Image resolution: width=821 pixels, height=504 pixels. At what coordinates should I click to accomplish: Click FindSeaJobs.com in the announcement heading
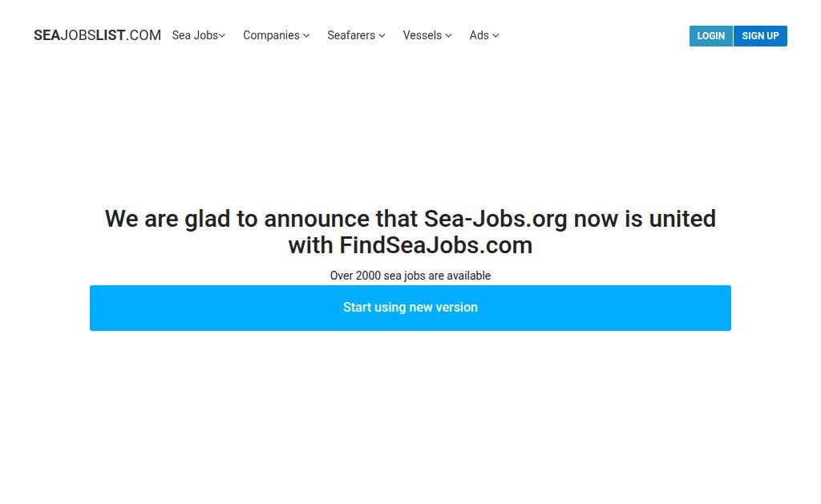(x=435, y=245)
